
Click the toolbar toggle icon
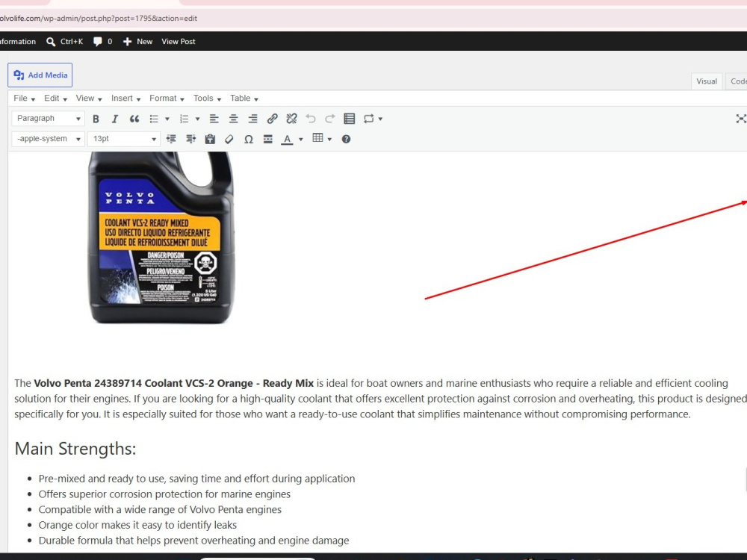(x=349, y=119)
